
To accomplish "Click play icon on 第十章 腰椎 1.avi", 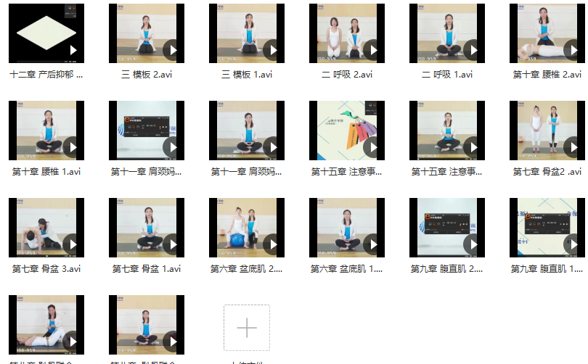I will pyautogui.click(x=72, y=147).
